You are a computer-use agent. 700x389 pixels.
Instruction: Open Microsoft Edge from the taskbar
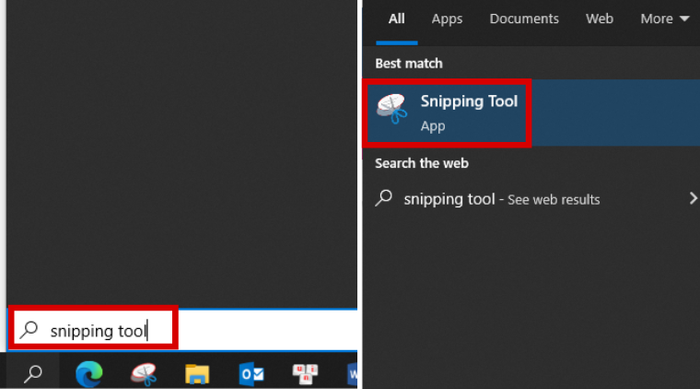tap(89, 373)
